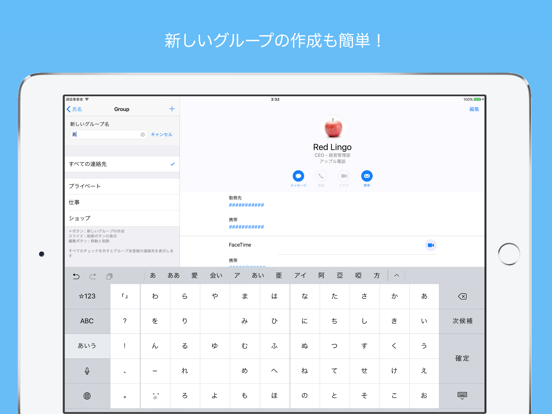Tap the 確定 confirm key

pyautogui.click(x=462, y=358)
